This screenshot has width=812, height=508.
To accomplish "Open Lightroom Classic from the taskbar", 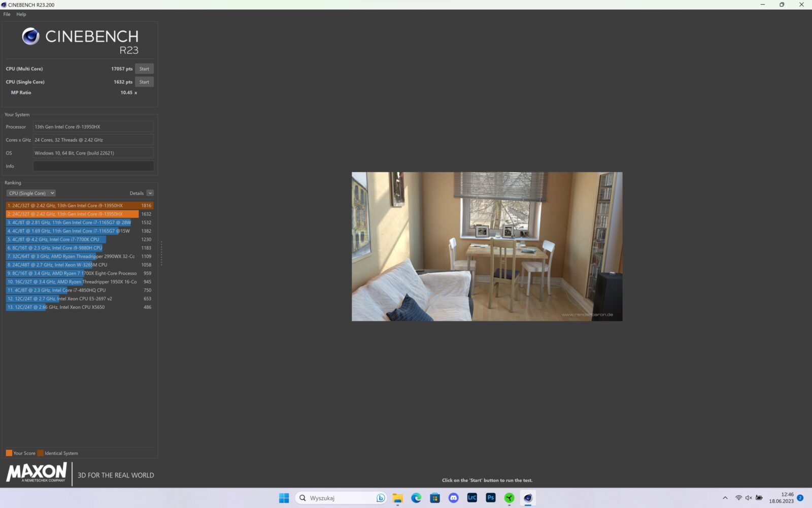I will pyautogui.click(x=472, y=498).
